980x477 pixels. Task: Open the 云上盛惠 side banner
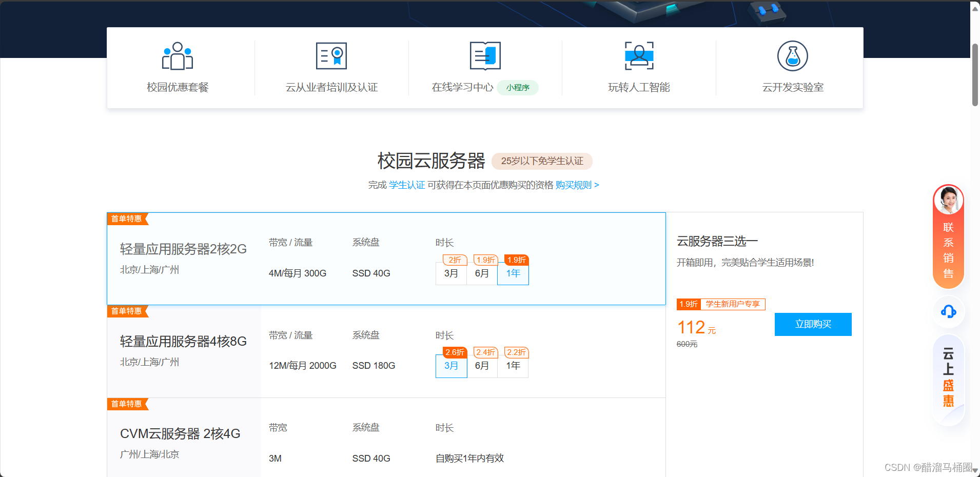[x=948, y=380]
